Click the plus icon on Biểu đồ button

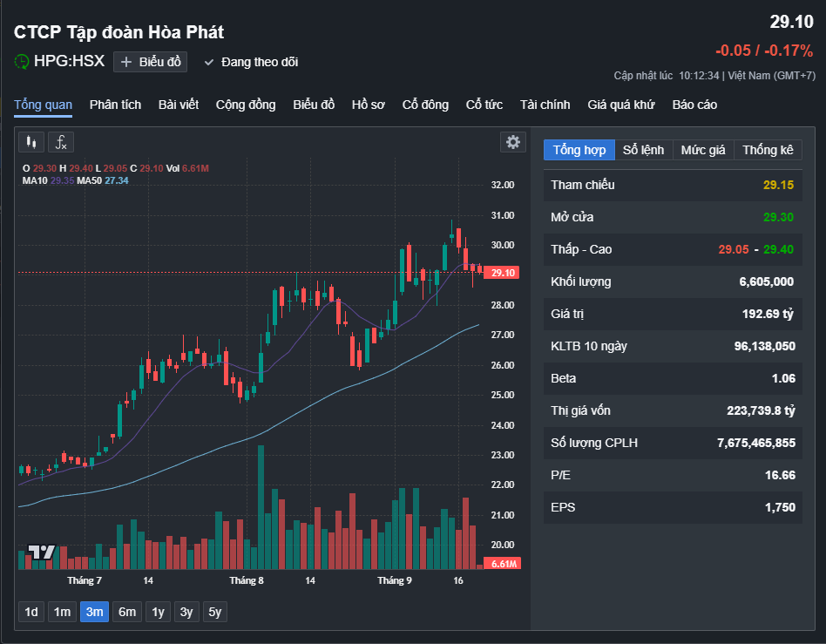(125, 62)
